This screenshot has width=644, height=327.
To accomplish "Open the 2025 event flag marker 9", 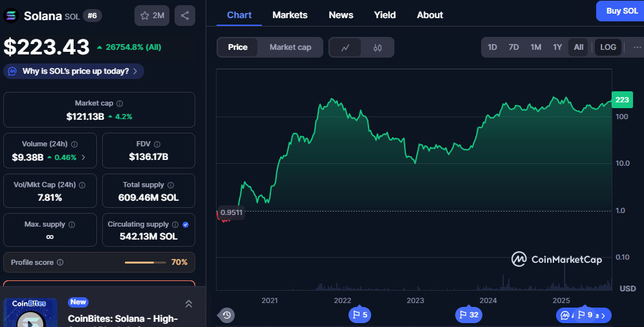I will [x=585, y=315].
